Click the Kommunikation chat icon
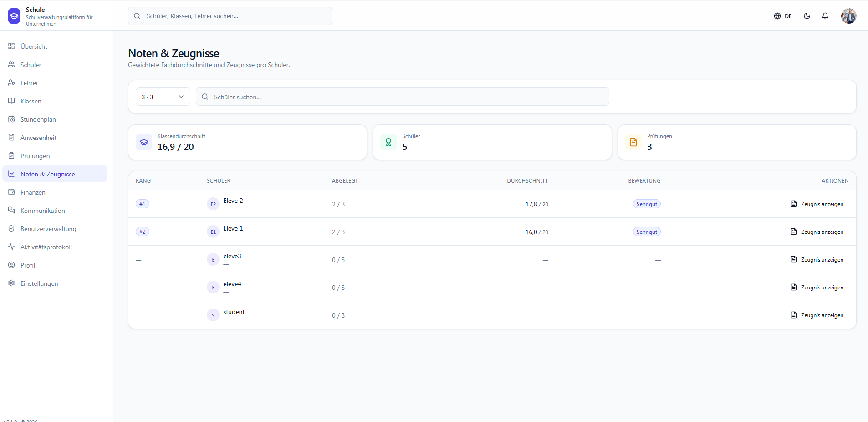868x422 pixels. (x=11, y=210)
